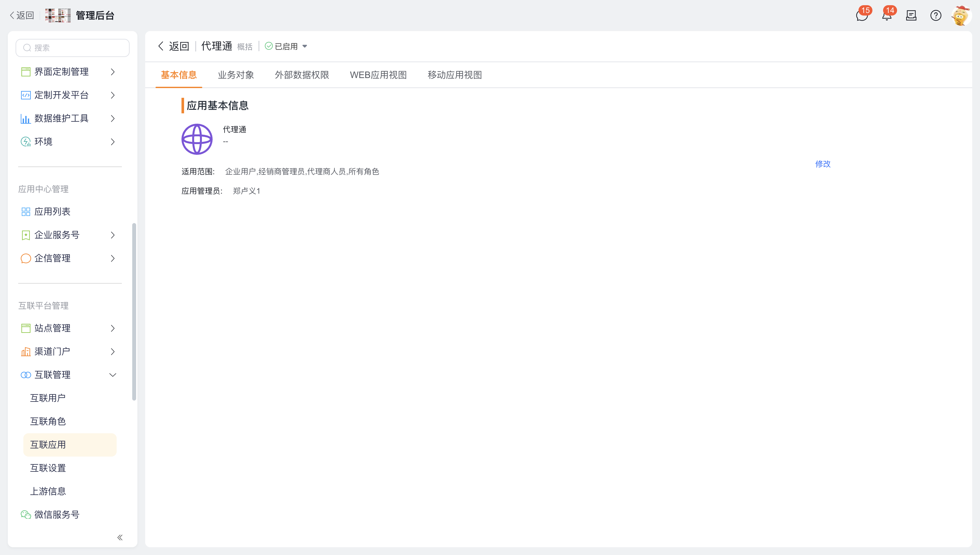Viewport: 980px width, 555px height.
Task: Click 返回 next to 代理通 title
Action: pyautogui.click(x=174, y=46)
